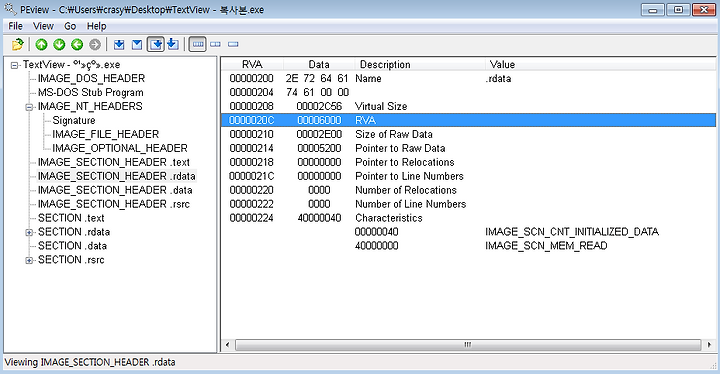Open the File menu
Screen dimensions: 720x374
(x=16, y=26)
